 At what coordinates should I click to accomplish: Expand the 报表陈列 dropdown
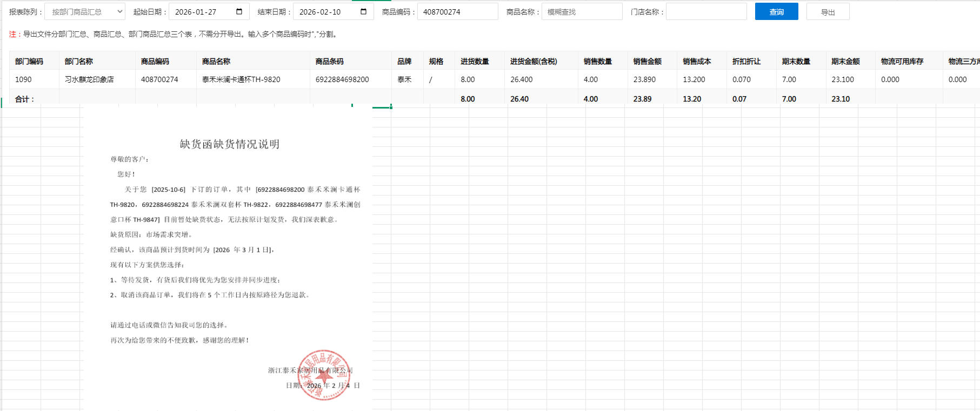click(x=84, y=12)
